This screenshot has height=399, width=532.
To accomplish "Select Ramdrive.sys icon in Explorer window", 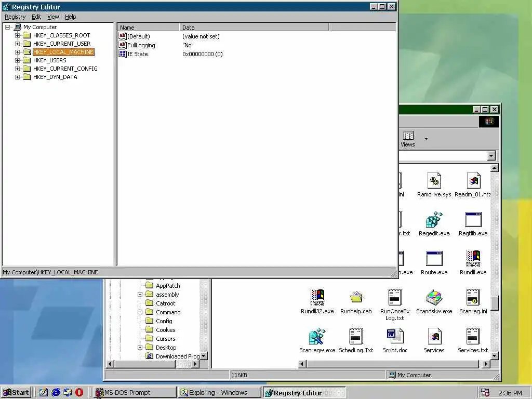I will (434, 180).
